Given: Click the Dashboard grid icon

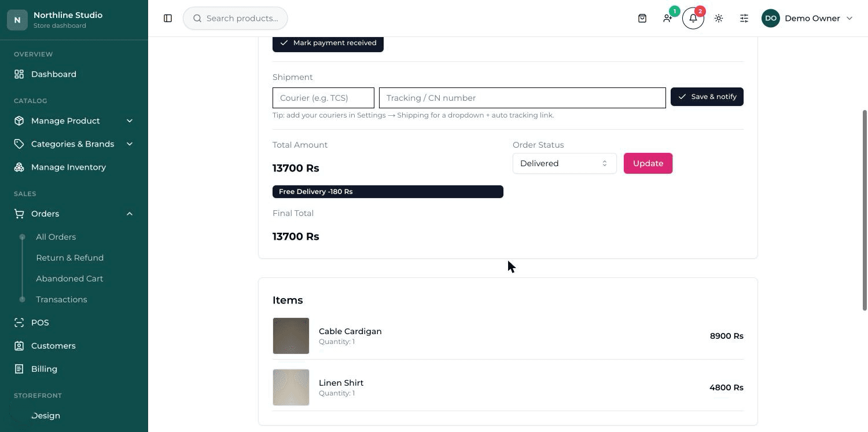Looking at the screenshot, I should pos(19,74).
